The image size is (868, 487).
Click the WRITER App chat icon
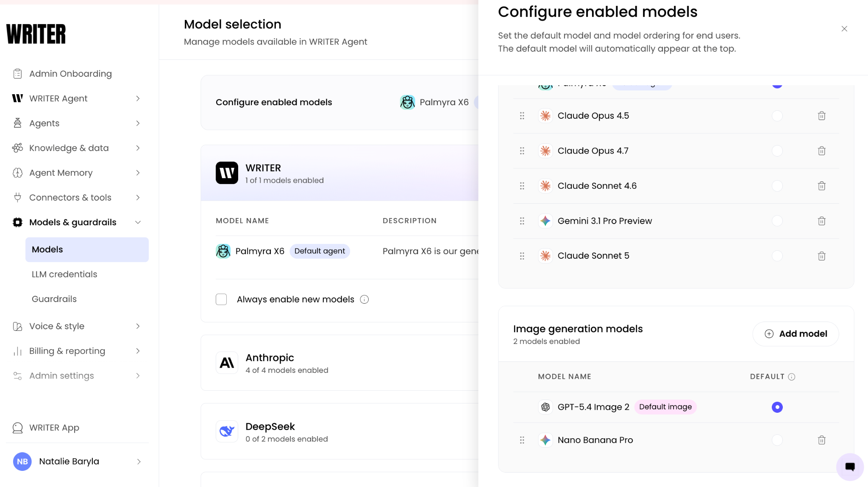[x=17, y=428]
